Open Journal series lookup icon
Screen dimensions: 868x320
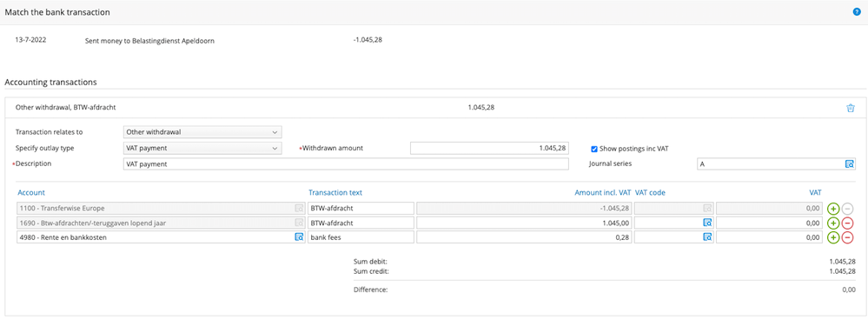click(849, 163)
